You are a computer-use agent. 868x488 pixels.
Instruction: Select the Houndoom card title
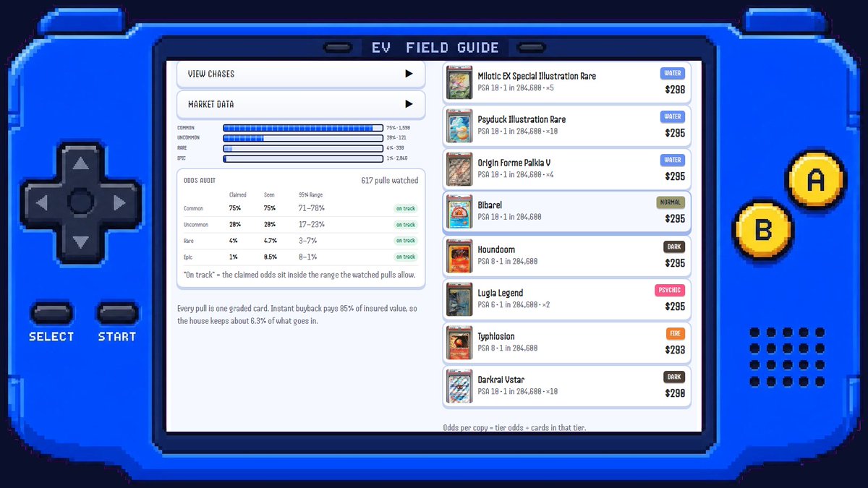[x=496, y=249]
